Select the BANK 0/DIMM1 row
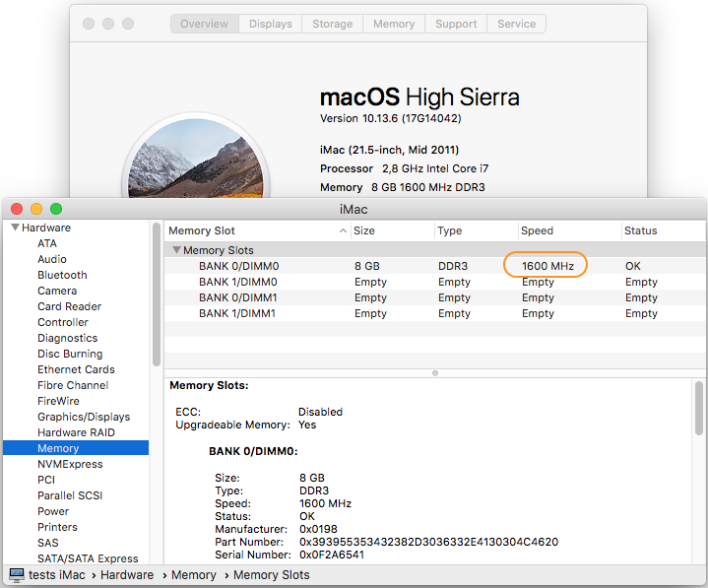Image resolution: width=708 pixels, height=588 pixels. tap(435, 297)
